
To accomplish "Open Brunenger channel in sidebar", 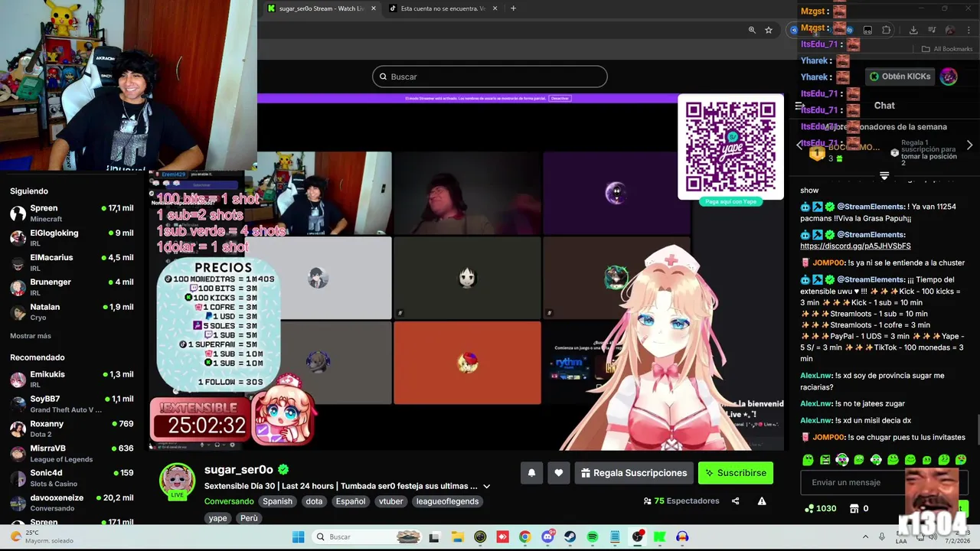I will coord(72,287).
